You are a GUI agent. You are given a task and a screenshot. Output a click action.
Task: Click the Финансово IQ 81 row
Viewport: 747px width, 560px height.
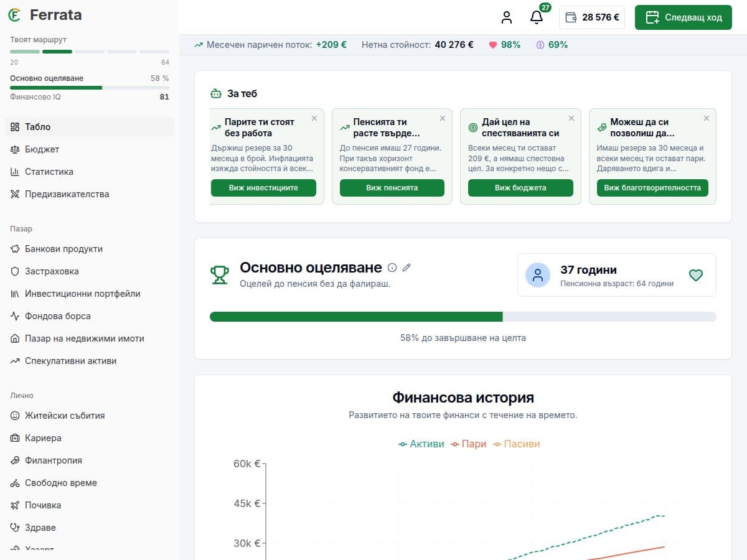pos(90,97)
